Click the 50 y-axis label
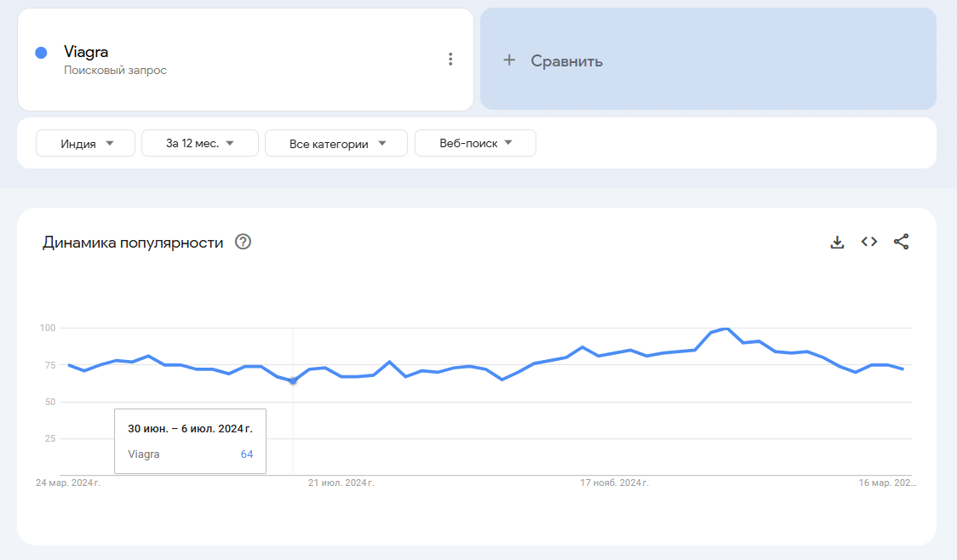The image size is (957, 560). 50,402
